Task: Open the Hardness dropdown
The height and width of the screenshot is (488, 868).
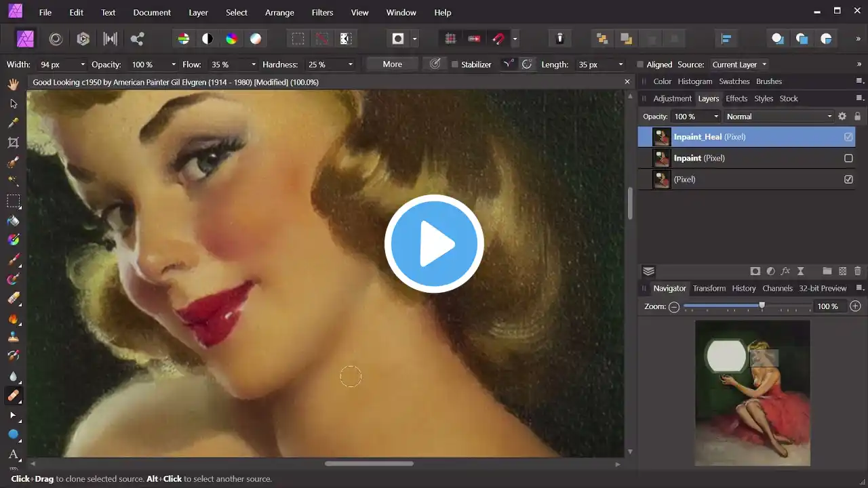Action: [x=351, y=64]
